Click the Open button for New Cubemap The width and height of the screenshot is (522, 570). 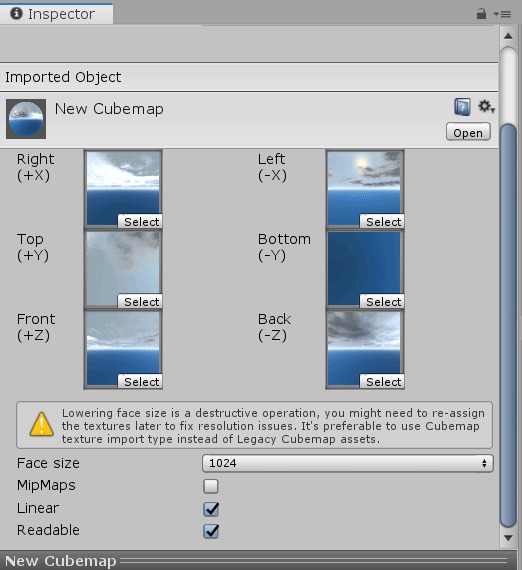(x=468, y=132)
